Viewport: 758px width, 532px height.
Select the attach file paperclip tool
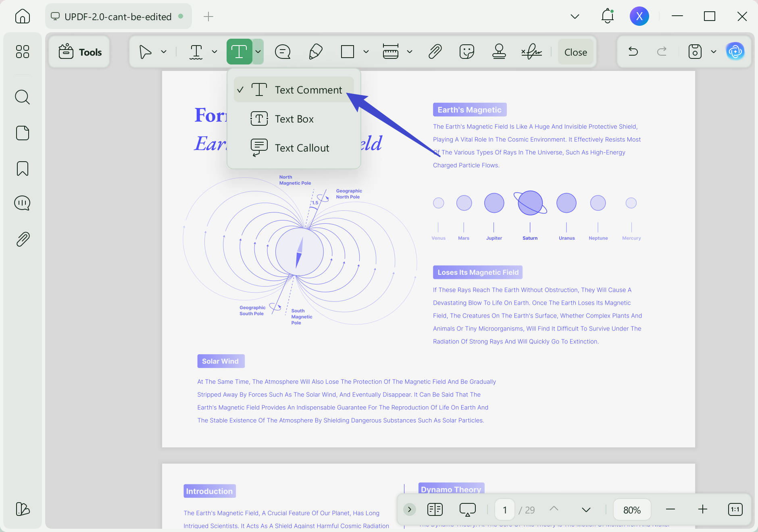pos(435,52)
